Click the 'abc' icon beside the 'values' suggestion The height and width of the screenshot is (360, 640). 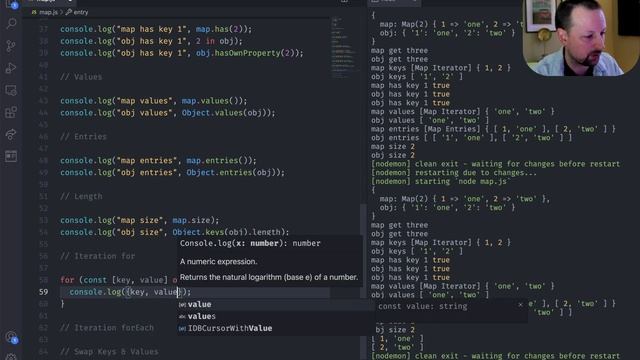click(182, 316)
